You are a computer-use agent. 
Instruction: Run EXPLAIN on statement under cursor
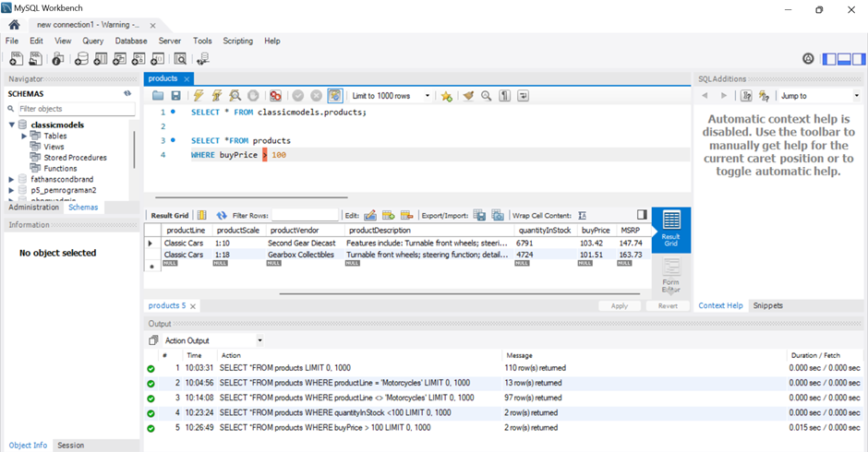pyautogui.click(x=235, y=96)
